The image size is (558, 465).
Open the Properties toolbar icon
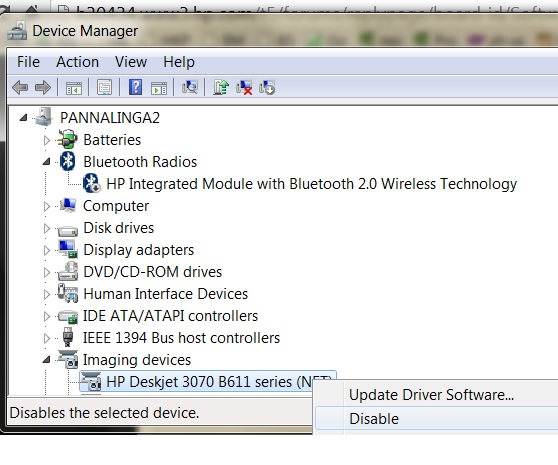coord(104,88)
